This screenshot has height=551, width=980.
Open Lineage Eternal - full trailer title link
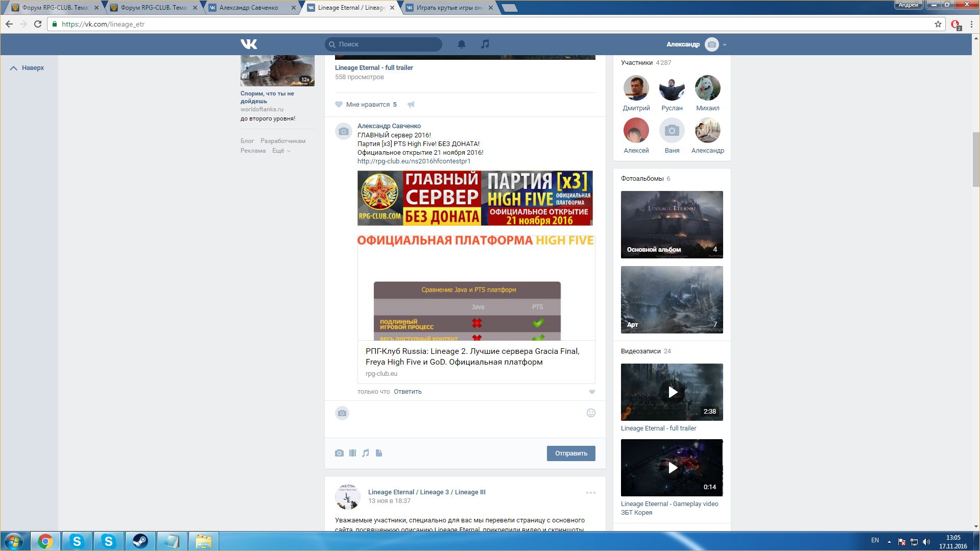click(374, 68)
